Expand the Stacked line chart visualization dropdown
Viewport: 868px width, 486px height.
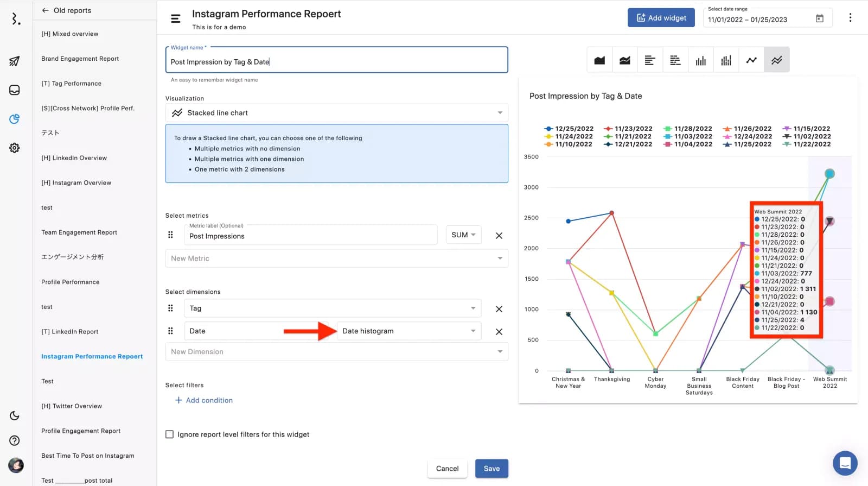click(336, 113)
